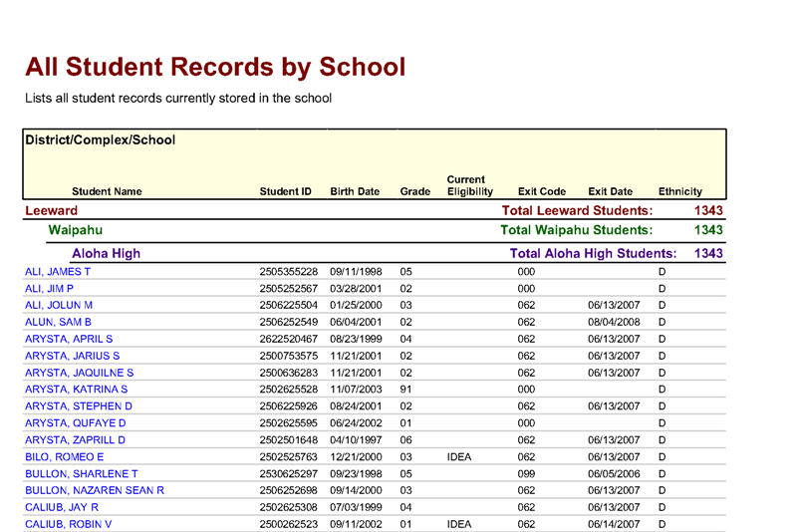Image resolution: width=796 pixels, height=532 pixels.
Task: Open student record ALI, JOLUN M
Action: click(59, 305)
